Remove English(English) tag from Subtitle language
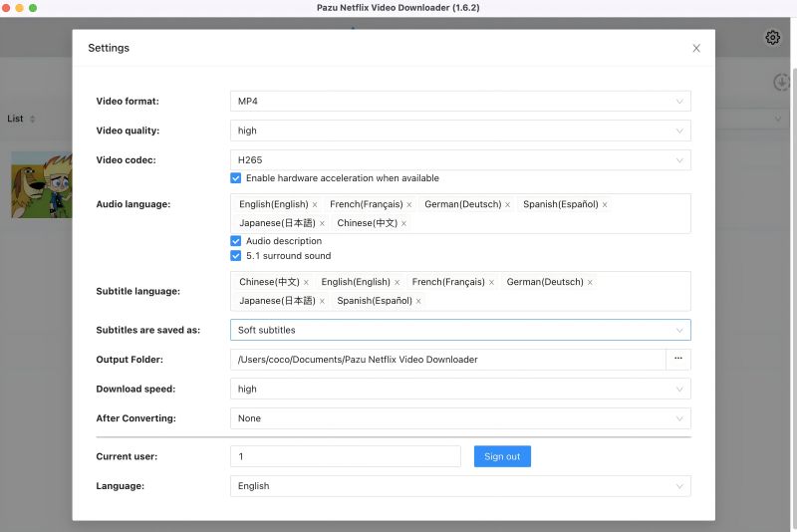The width and height of the screenshot is (797, 532). (397, 283)
